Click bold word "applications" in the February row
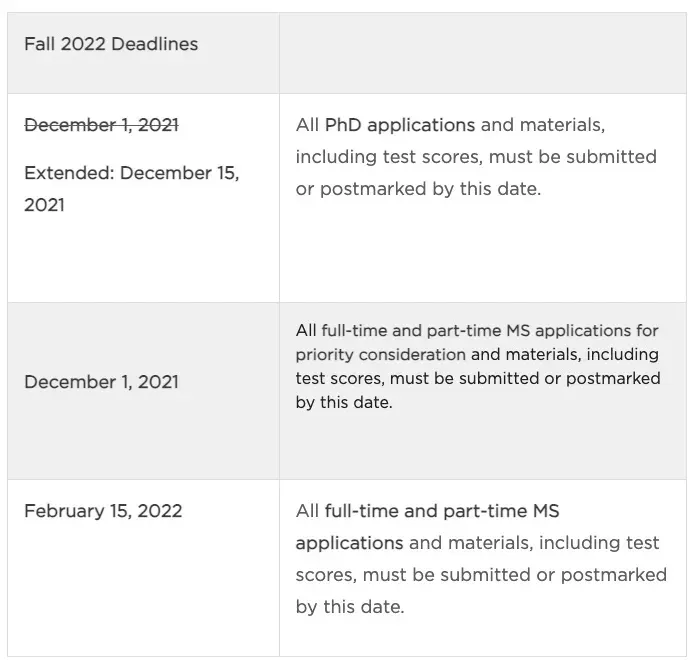 (x=349, y=543)
